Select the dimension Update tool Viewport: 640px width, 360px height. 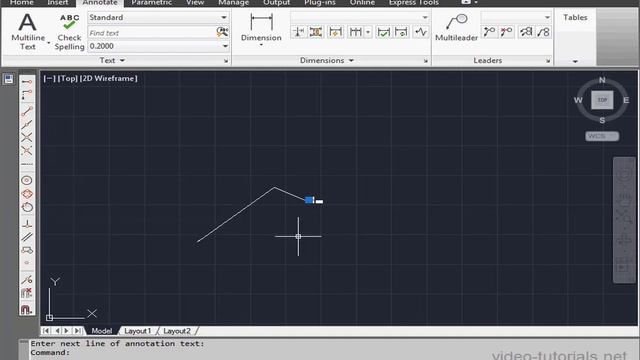401,32
